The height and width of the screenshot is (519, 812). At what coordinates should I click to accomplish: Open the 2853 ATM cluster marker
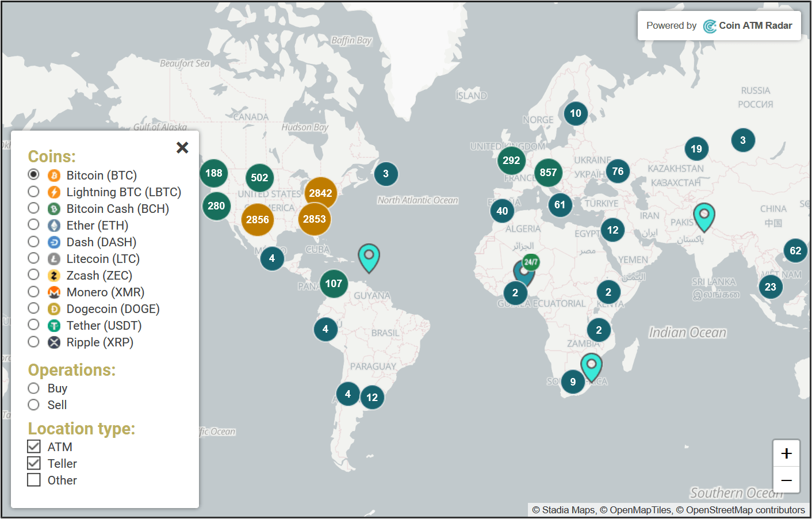tap(315, 219)
